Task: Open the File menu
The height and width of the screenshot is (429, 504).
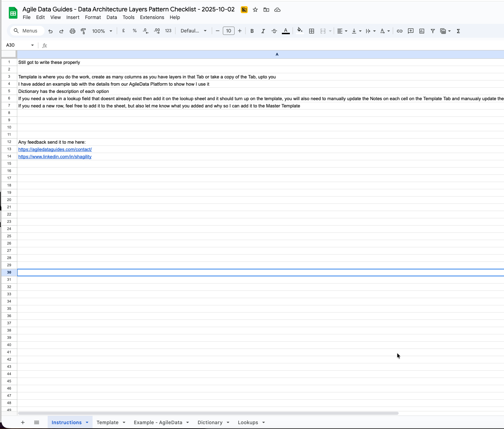Action: (x=27, y=17)
